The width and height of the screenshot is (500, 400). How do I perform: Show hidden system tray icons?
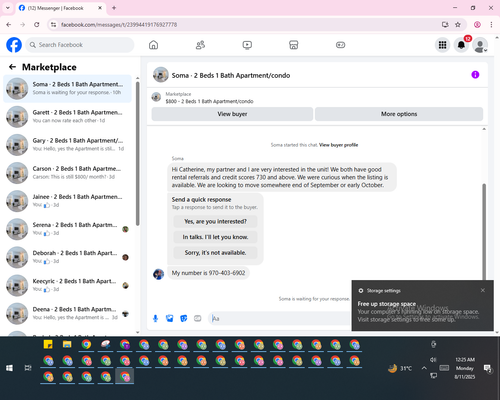tap(424, 368)
